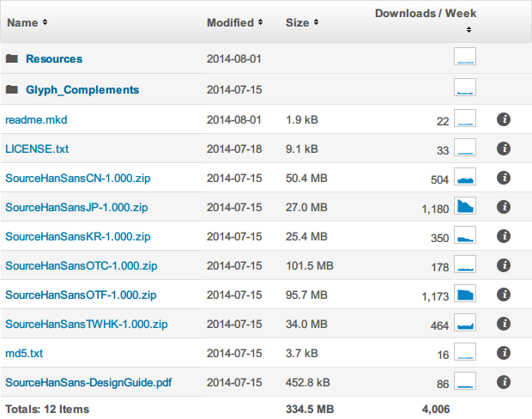The image size is (532, 419).
Task: View download chart for SourceHanSansJP zip
Action: click(x=465, y=206)
